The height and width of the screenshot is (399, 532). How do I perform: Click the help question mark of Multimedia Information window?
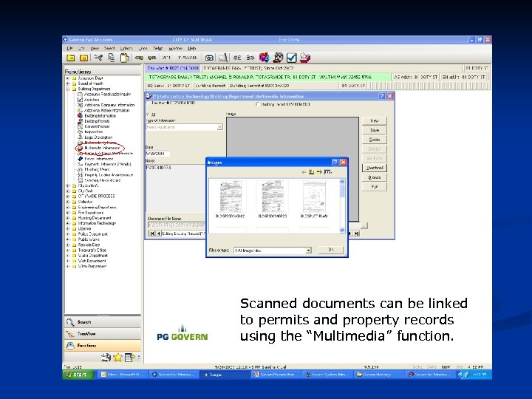tap(382, 96)
